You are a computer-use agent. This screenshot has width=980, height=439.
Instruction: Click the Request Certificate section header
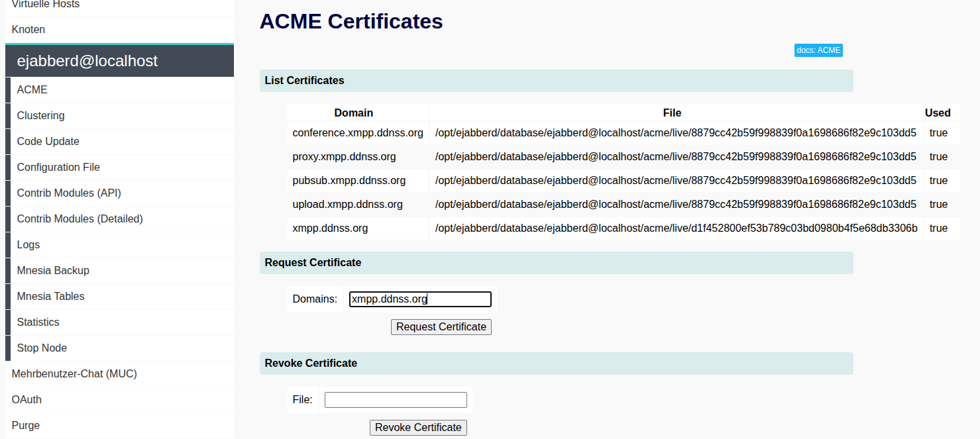pyautogui.click(x=557, y=263)
